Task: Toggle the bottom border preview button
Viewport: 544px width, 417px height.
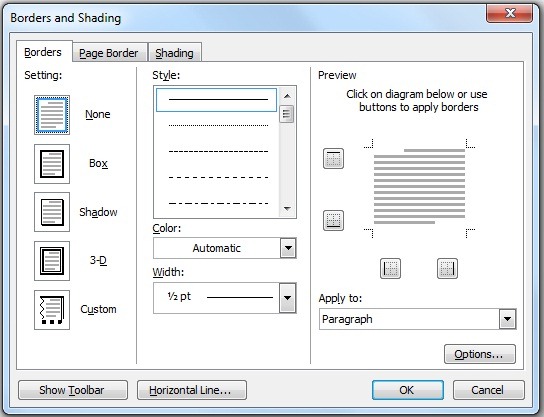Action: click(333, 220)
